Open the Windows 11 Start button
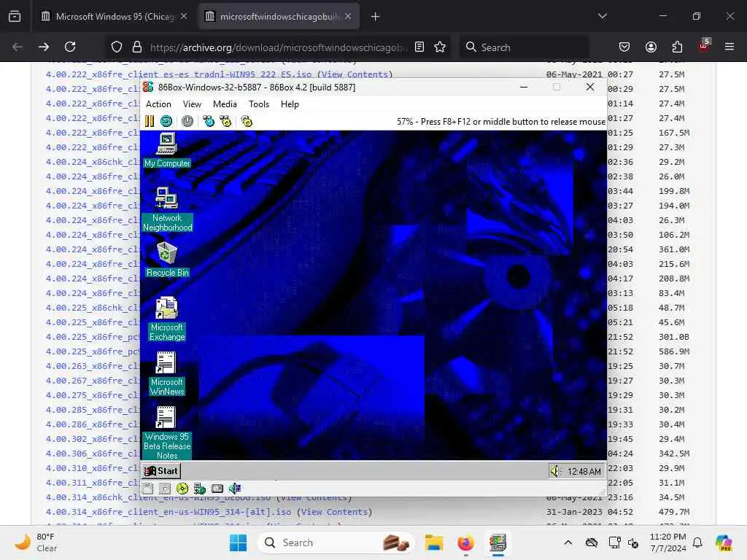 point(238,542)
